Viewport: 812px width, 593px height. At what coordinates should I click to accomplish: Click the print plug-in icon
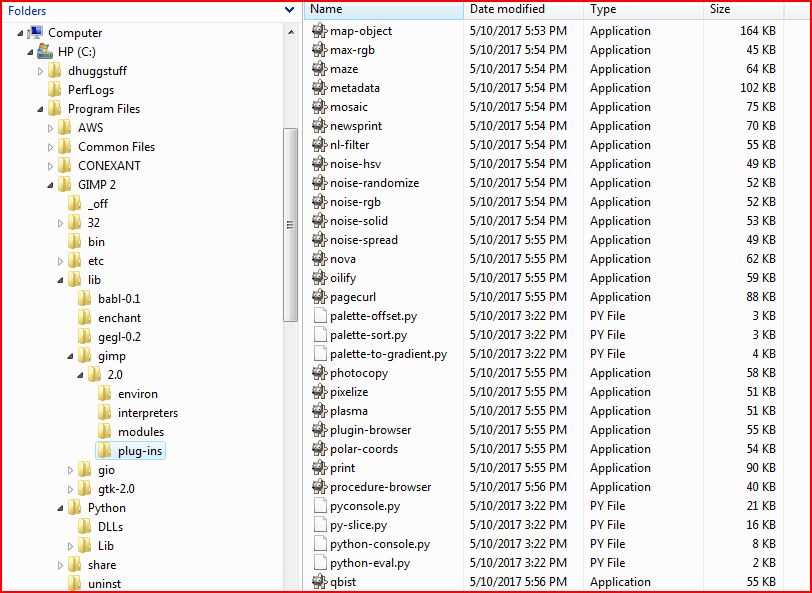tap(320, 468)
